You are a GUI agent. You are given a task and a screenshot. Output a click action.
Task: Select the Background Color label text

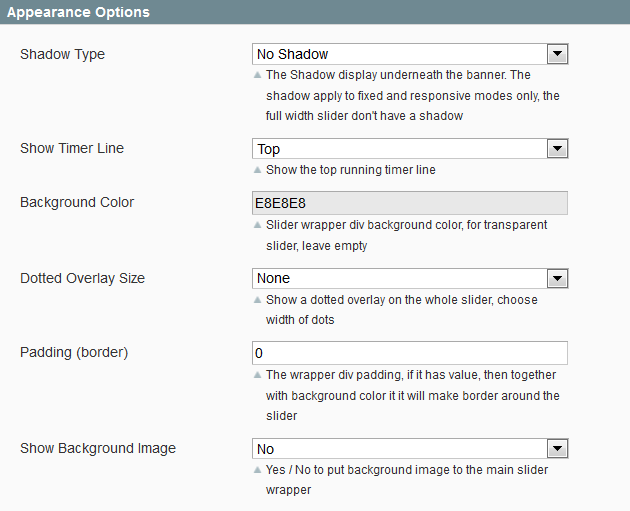[x=77, y=202]
